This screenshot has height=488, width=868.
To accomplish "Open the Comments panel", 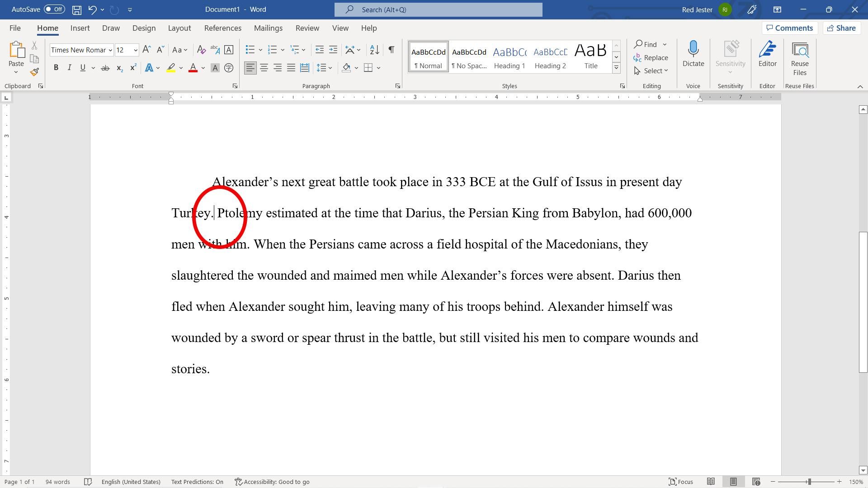I will 790,28.
